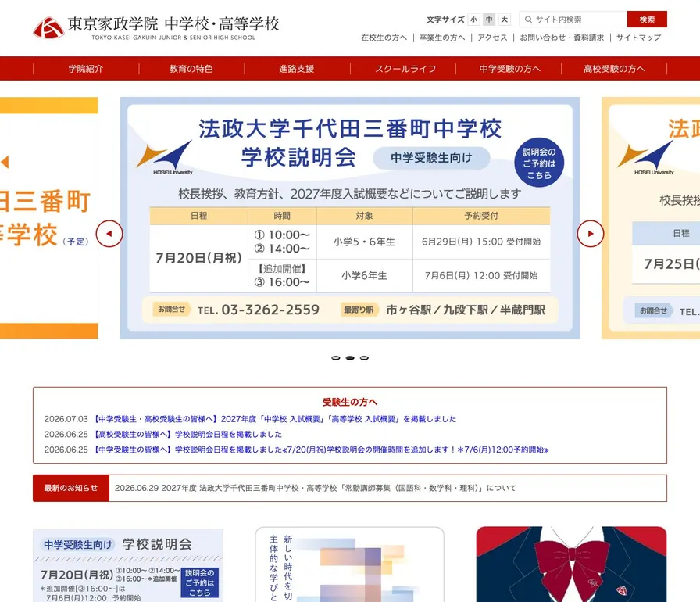Image resolution: width=700 pixels, height=602 pixels.
Task: Open 卒業生の方へ link
Action: [442, 38]
